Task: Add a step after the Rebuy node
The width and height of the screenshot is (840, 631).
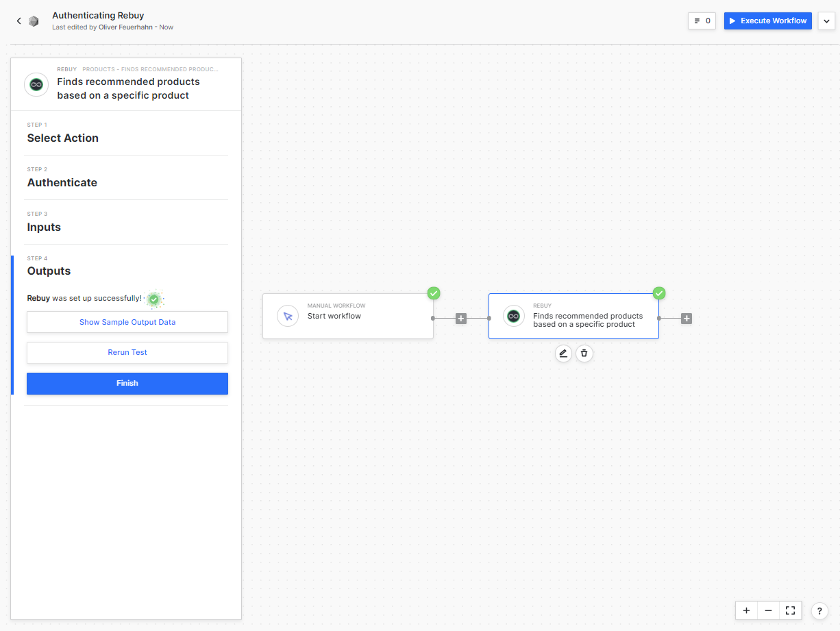Action: click(x=687, y=319)
